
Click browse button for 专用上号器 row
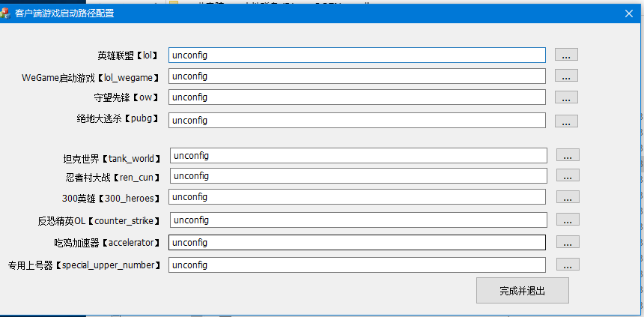point(568,265)
